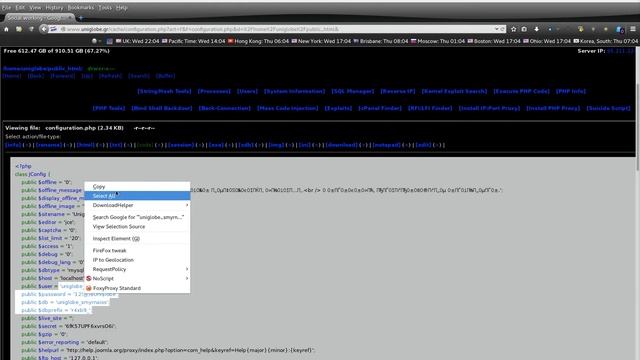Image resolution: width=640 pixels, height=360 pixels.
Task: Open a new tab with the plus icon
Action: pos(81,18)
